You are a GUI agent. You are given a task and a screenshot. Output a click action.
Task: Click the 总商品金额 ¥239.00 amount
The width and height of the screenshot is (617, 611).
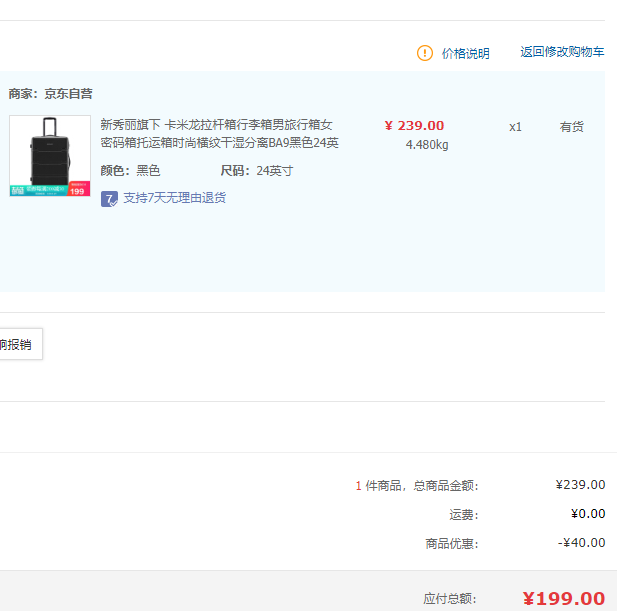coord(580,485)
